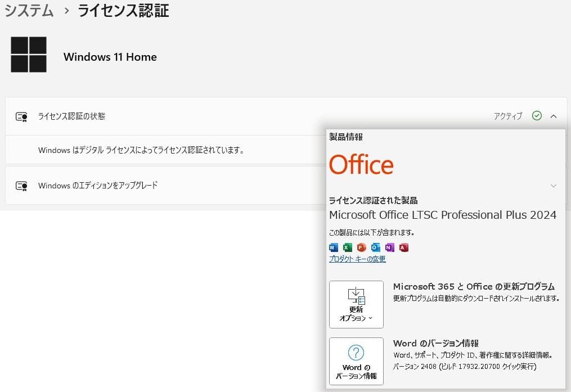Click the digital license activation message

point(141,150)
